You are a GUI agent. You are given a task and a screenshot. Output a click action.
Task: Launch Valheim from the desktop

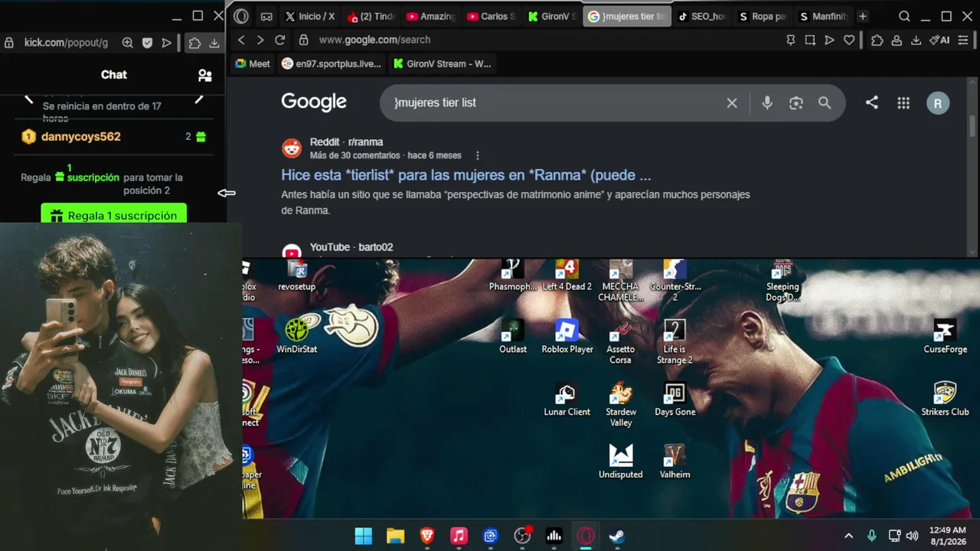[x=675, y=462]
